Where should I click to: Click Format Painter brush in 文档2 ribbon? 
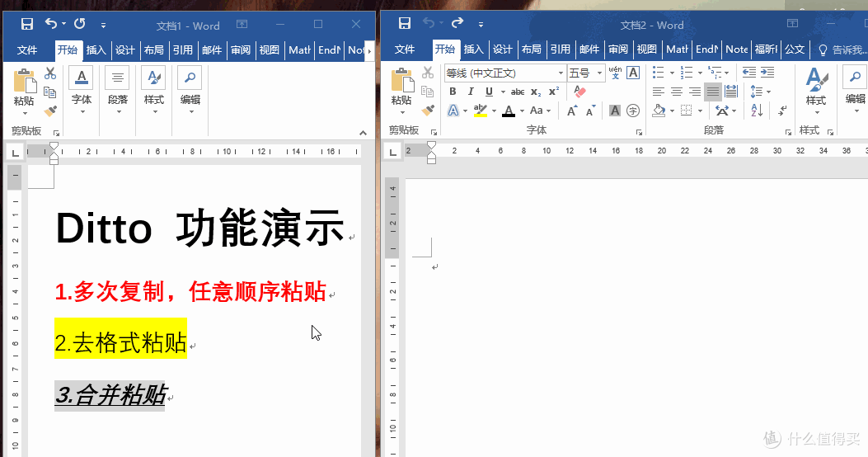428,111
